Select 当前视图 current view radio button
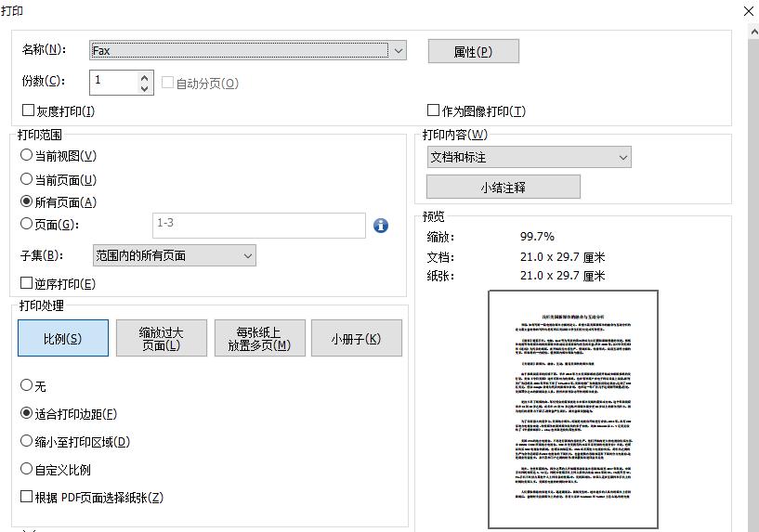This screenshot has width=759, height=532. pyautogui.click(x=26, y=155)
